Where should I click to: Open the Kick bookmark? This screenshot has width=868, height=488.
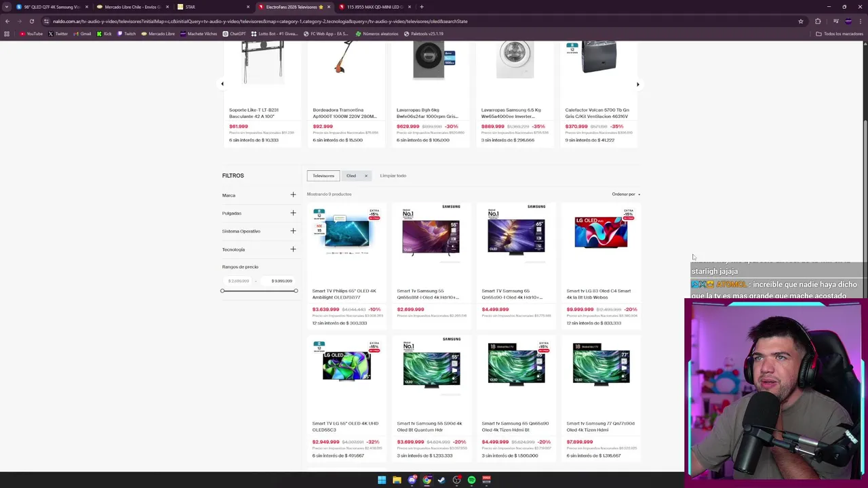(104, 34)
